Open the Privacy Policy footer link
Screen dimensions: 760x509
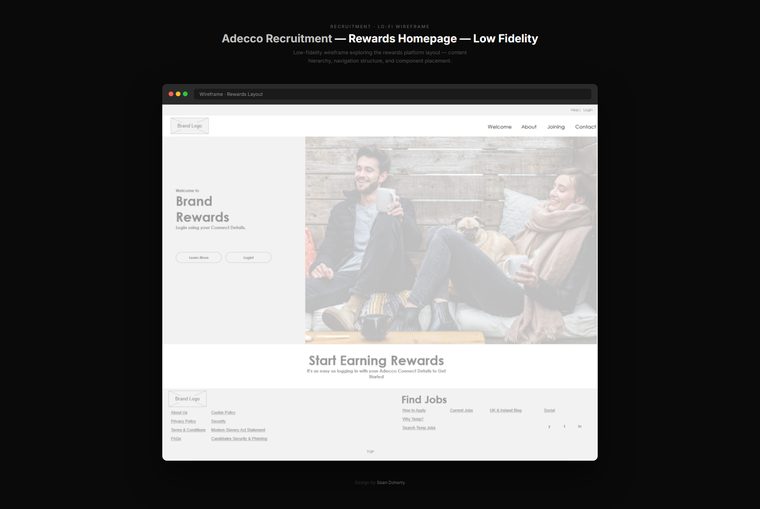tap(183, 421)
